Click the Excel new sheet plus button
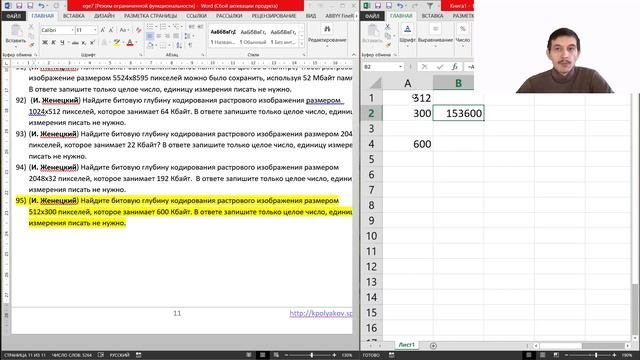This screenshot has height=360, width=640. 433,346
